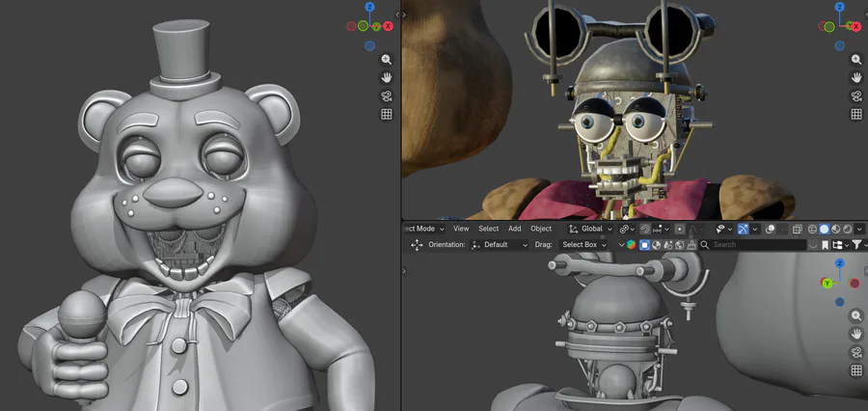This screenshot has width=868, height=411.
Task: Click the multicolored cube editor-type icon
Action: (631, 245)
